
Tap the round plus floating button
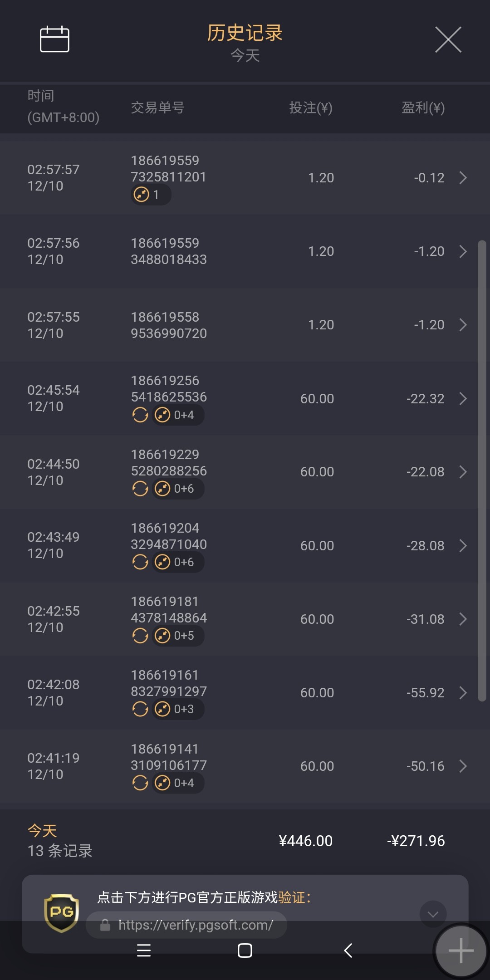[461, 951]
